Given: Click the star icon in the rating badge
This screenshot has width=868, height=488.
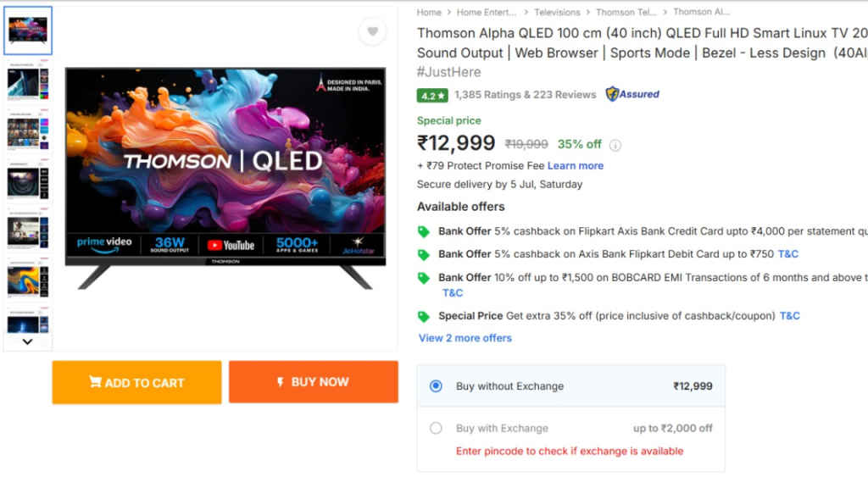Looking at the screenshot, I should (x=442, y=94).
